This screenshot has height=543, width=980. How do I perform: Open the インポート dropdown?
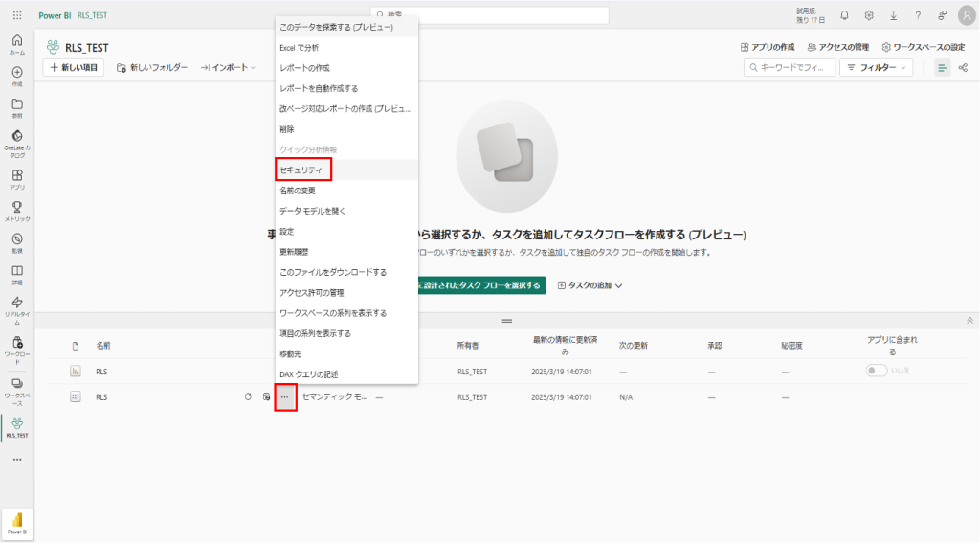click(x=228, y=67)
